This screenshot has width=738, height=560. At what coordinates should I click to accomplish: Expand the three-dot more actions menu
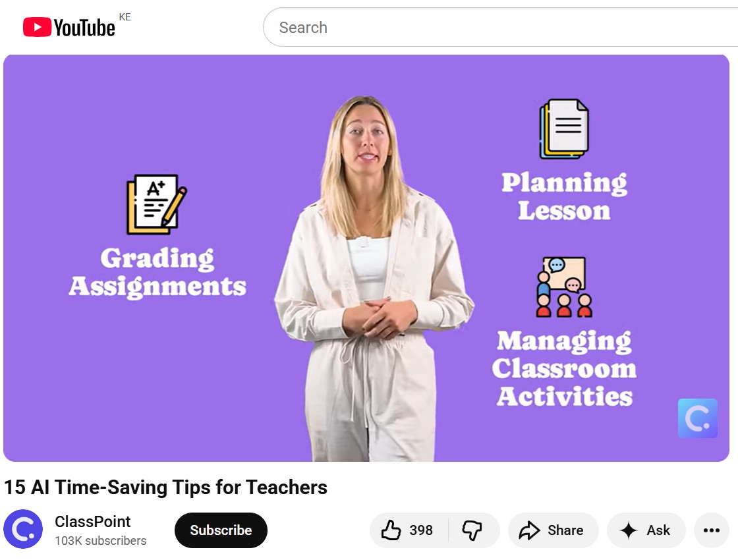pos(711,530)
